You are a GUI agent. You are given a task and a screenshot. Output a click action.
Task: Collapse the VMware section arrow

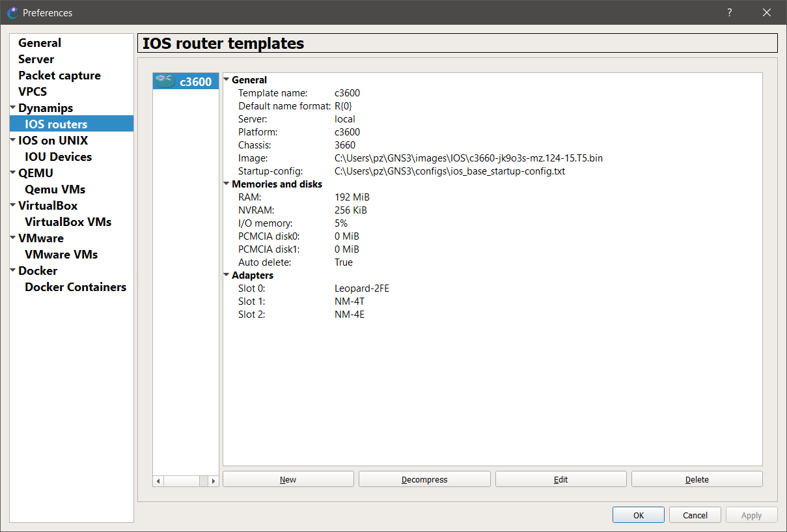13,238
